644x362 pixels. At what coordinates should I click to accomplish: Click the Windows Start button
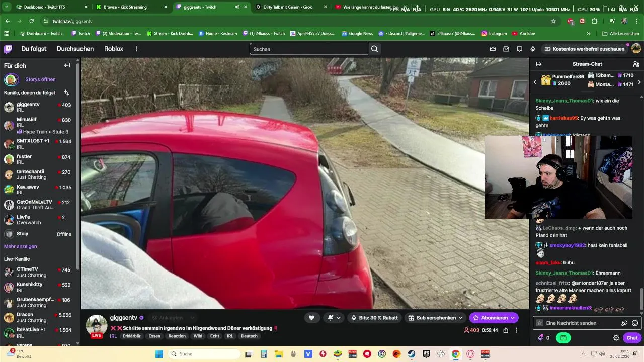click(x=159, y=354)
